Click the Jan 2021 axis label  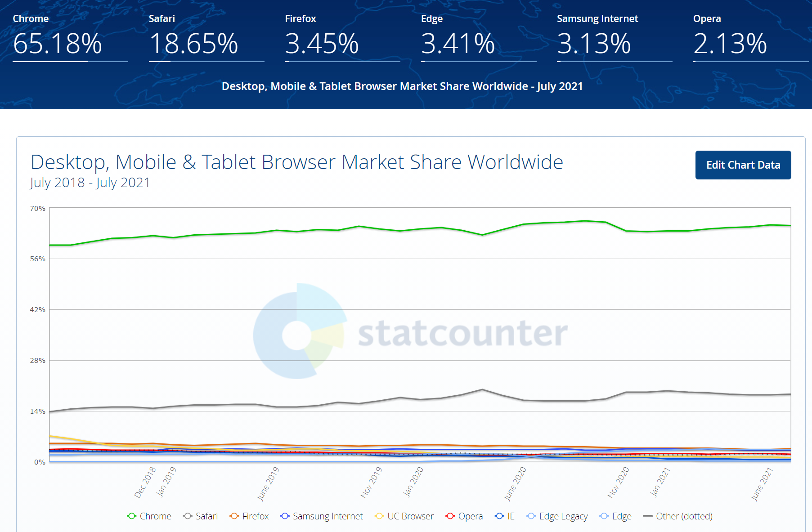coord(660,482)
